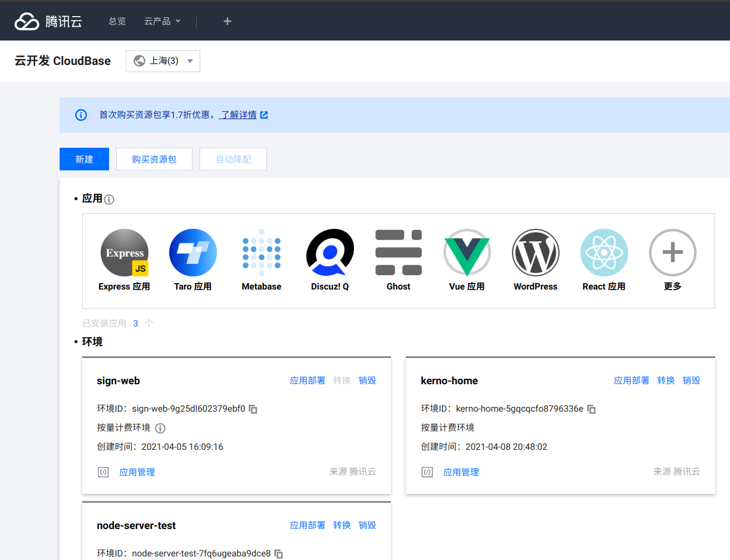Click the globe icon in region selector
The height and width of the screenshot is (560, 730).
pyautogui.click(x=139, y=61)
